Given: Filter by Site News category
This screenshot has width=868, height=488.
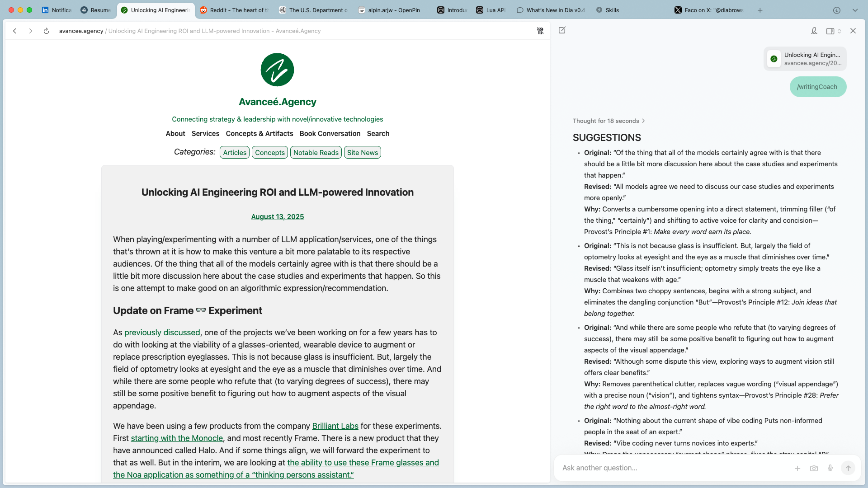Looking at the screenshot, I should tap(363, 152).
